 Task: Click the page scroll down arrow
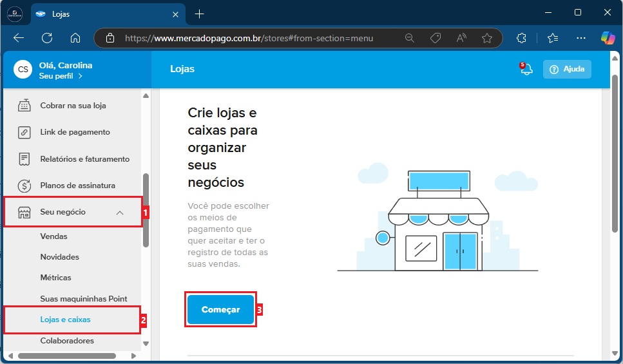pyautogui.click(x=615, y=353)
